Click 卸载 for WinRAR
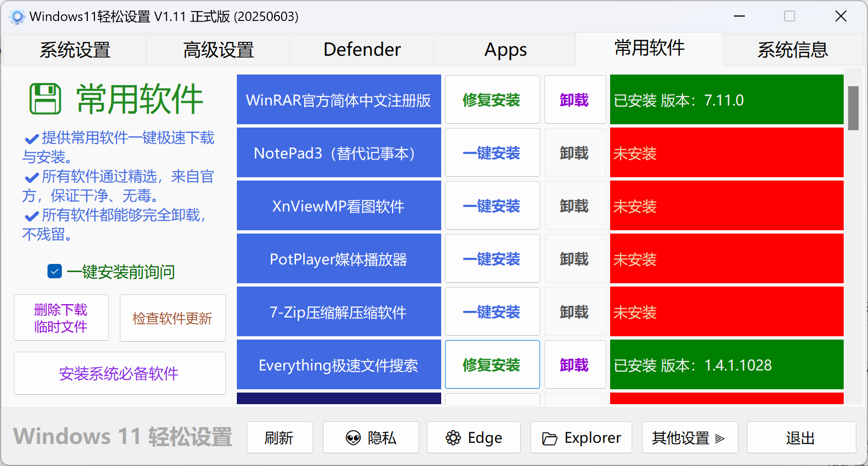868x466 pixels. point(575,99)
